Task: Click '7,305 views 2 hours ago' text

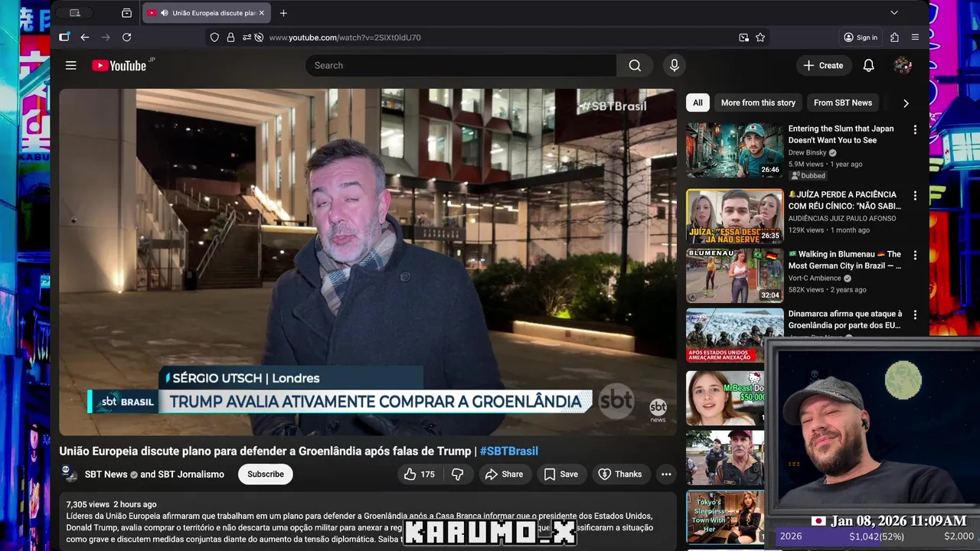Action: 112,504
